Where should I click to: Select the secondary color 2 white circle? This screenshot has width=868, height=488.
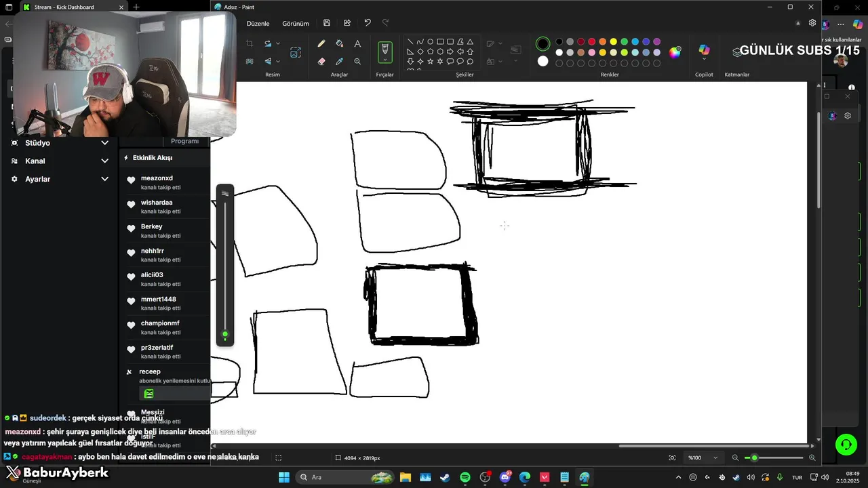click(542, 61)
